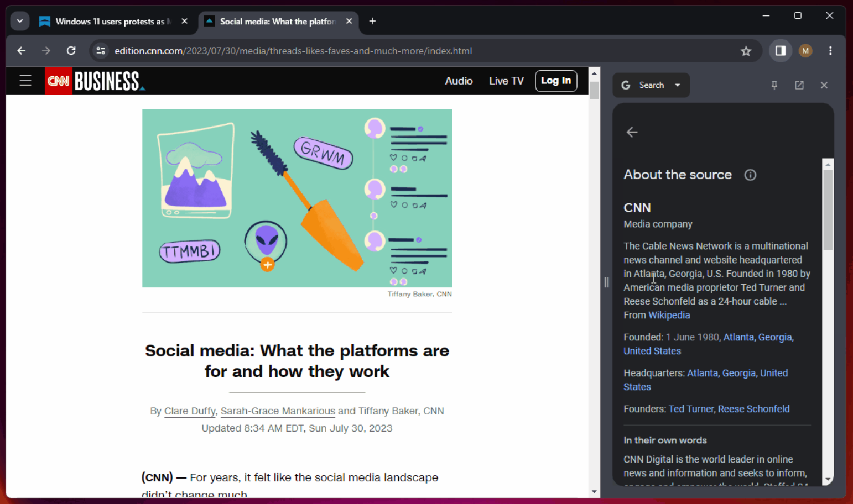Image resolution: width=853 pixels, height=504 pixels.
Task: Go to CNN Business section logo
Action: (x=109, y=81)
